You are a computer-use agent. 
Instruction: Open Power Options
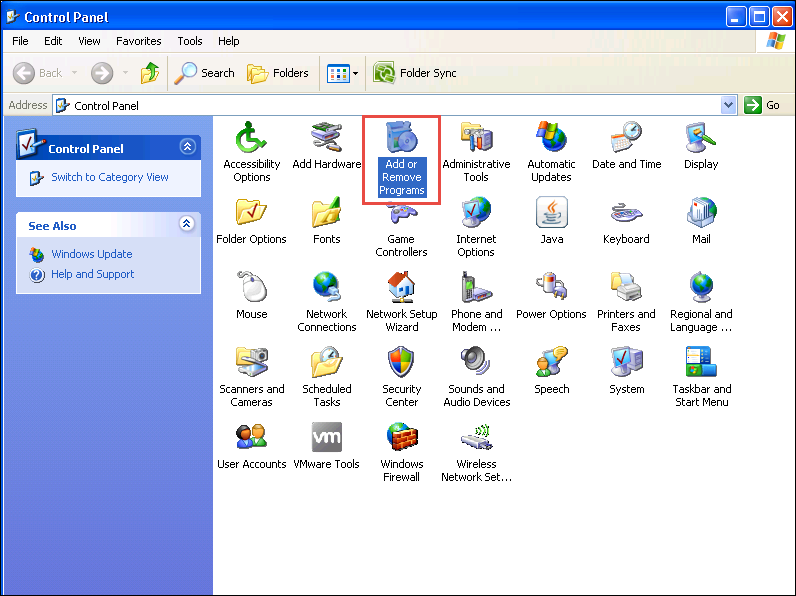(551, 288)
